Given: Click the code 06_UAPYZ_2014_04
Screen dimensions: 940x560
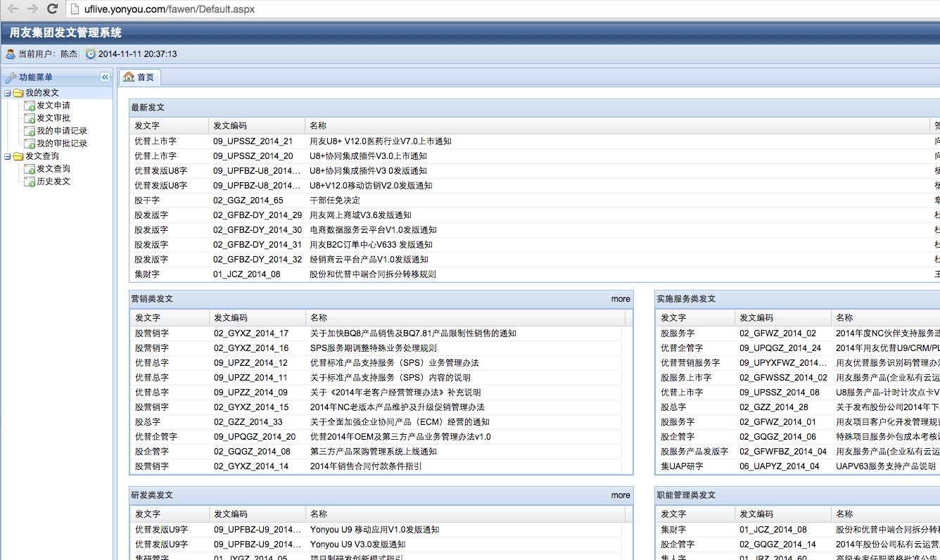Looking at the screenshot, I should pyautogui.click(x=780, y=466).
